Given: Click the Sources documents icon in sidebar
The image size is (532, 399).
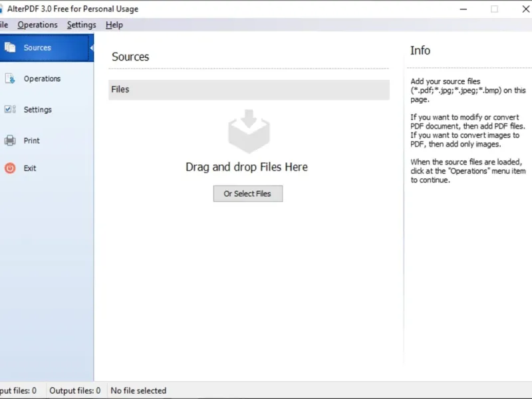Looking at the screenshot, I should [x=10, y=47].
